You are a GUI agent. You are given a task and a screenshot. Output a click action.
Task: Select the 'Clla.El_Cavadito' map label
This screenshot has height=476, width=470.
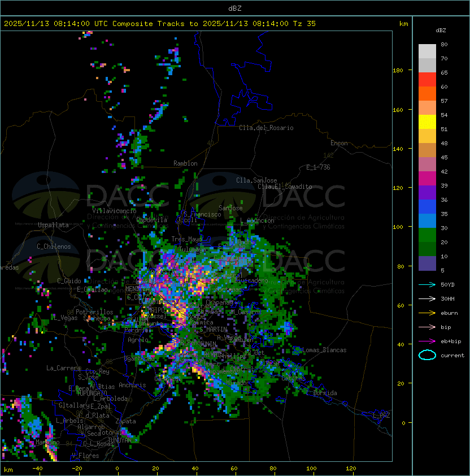[x=285, y=187]
